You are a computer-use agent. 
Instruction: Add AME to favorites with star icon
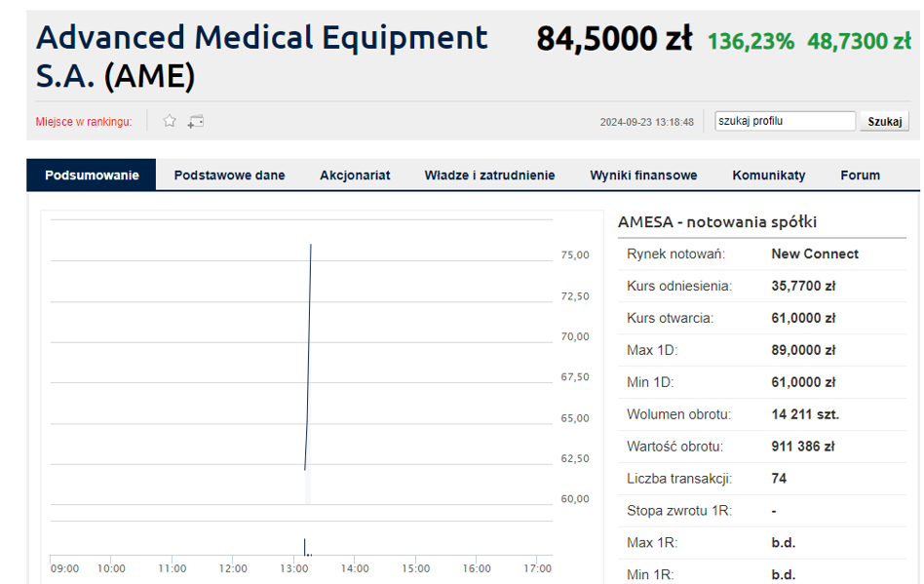pos(170,121)
